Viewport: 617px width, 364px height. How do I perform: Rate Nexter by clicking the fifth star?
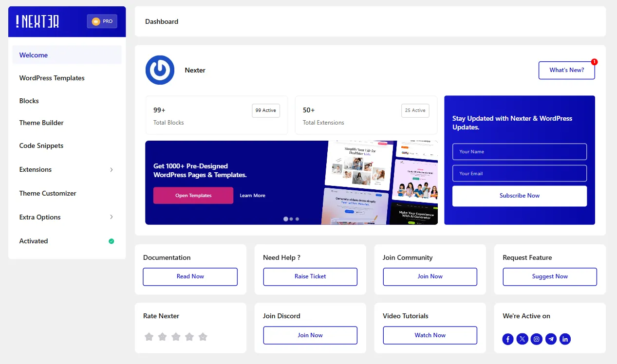coord(203,336)
